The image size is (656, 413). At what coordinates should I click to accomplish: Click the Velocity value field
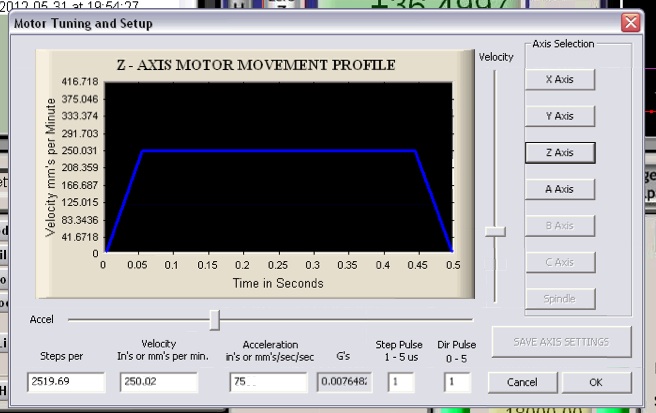[159, 382]
